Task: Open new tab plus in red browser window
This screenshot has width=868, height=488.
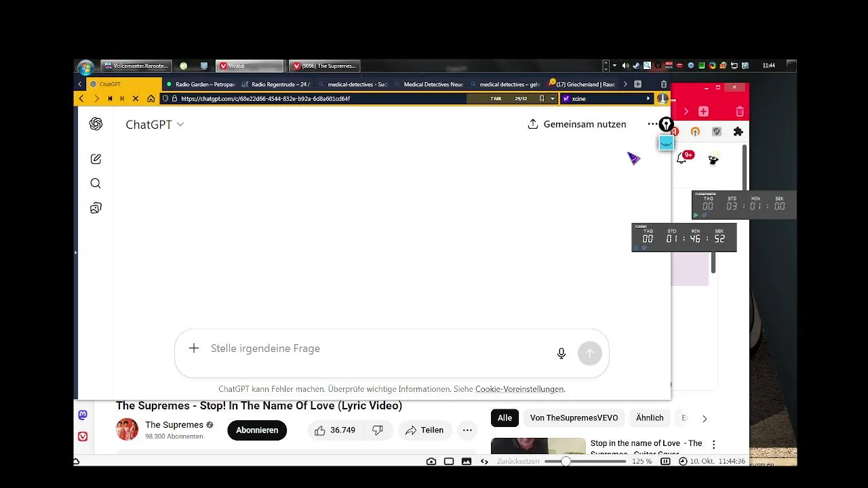Action: pyautogui.click(x=703, y=111)
